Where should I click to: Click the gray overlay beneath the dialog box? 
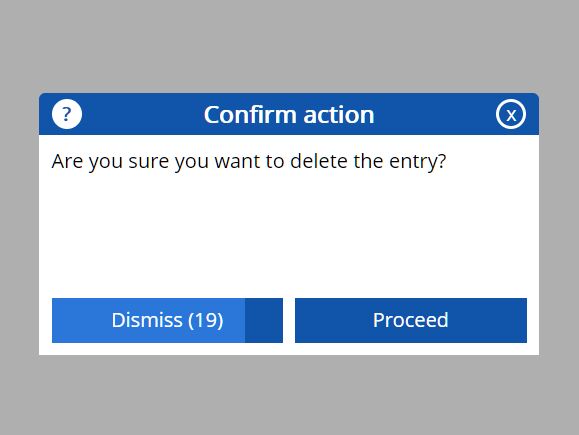click(289, 395)
